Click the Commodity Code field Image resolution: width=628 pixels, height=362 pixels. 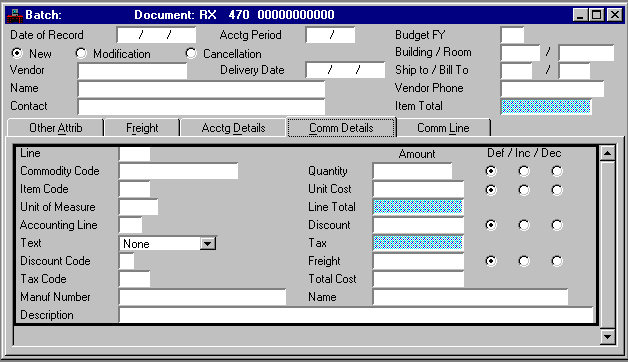pos(179,171)
